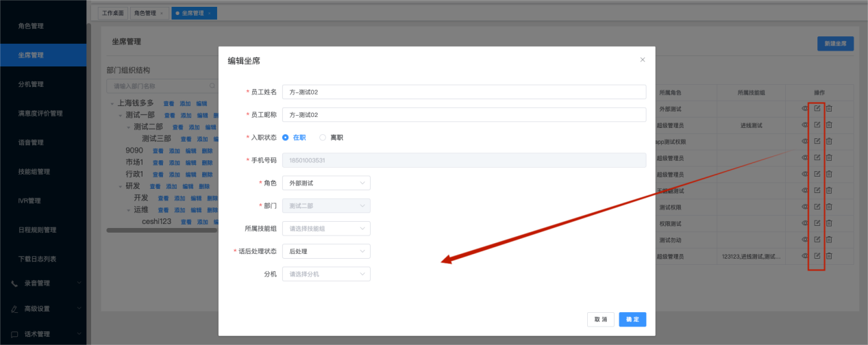The width and height of the screenshot is (868, 345).
Task: Open the 角色 dropdown showing 外部测试
Action: click(x=326, y=183)
